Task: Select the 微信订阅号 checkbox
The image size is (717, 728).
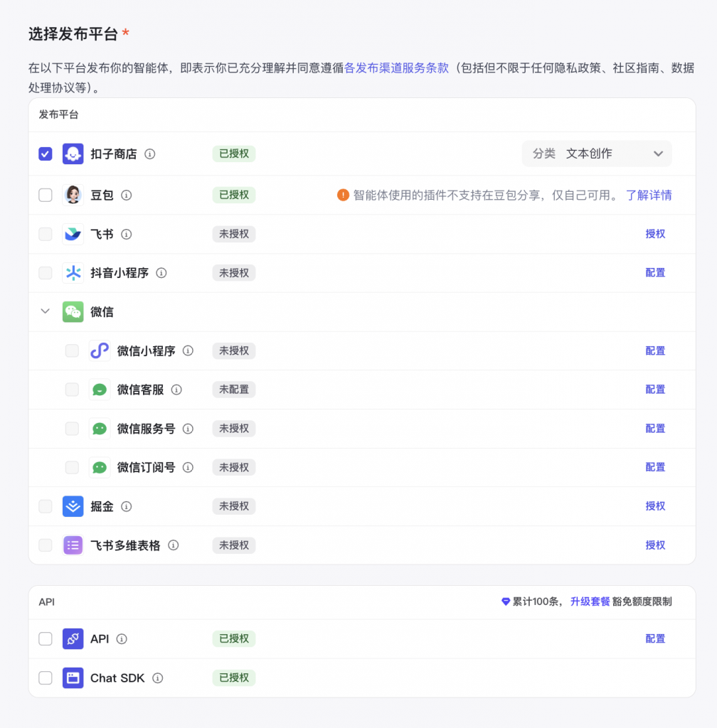Action: (72, 467)
